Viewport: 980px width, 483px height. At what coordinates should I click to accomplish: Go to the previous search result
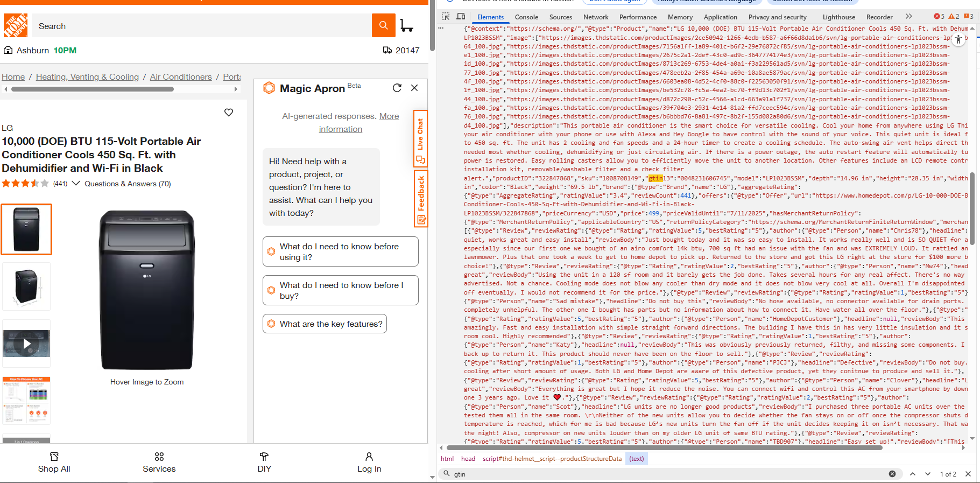click(x=913, y=474)
